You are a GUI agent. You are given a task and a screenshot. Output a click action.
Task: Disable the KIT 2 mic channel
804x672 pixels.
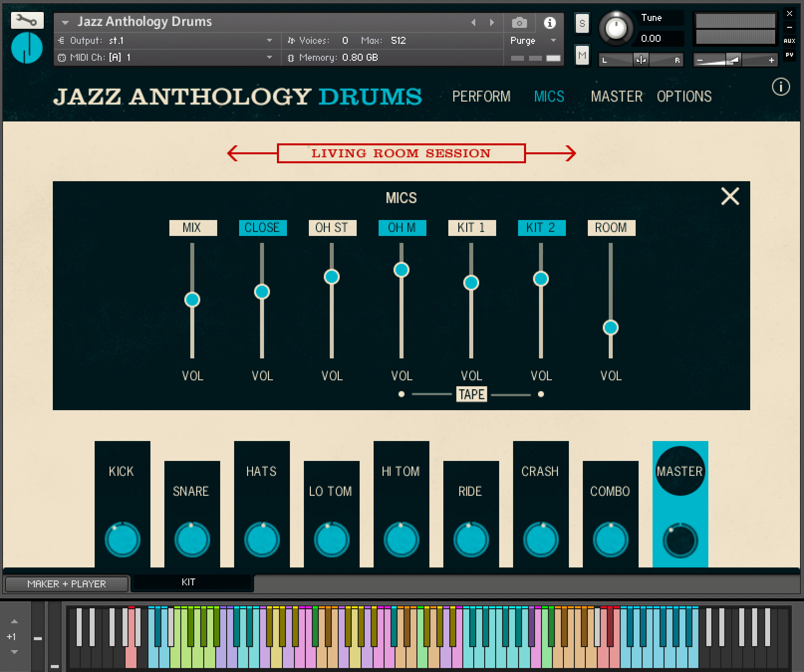(x=541, y=227)
